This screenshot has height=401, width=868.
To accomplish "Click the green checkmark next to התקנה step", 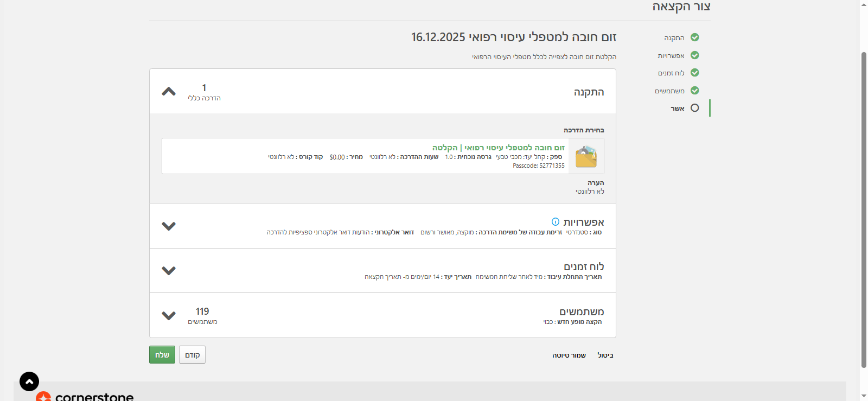I will pyautogui.click(x=694, y=37).
